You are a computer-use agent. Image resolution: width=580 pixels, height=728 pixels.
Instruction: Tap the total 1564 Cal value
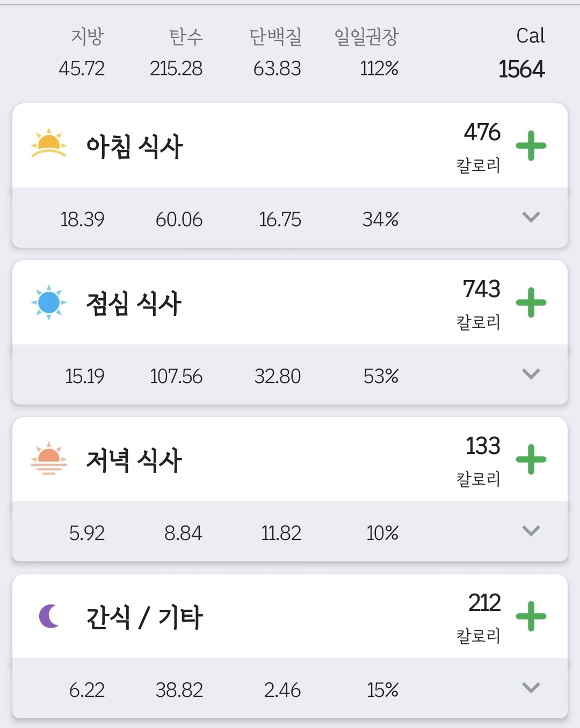pyautogui.click(x=521, y=69)
